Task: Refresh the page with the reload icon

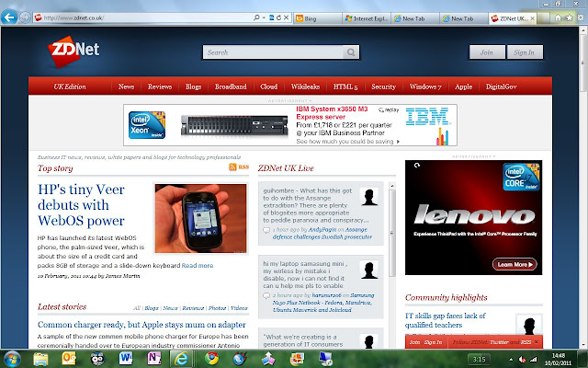Action: click(x=278, y=17)
